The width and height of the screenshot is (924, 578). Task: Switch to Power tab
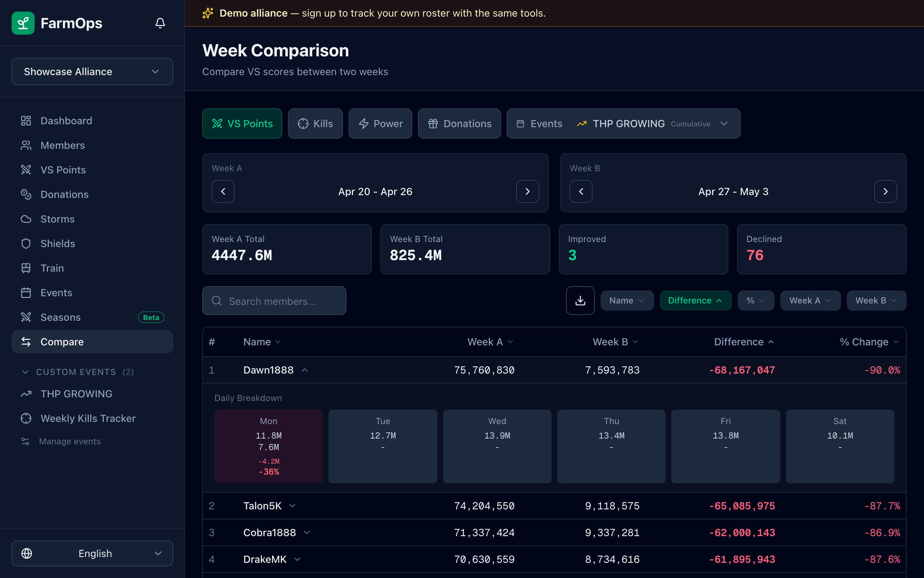click(380, 124)
